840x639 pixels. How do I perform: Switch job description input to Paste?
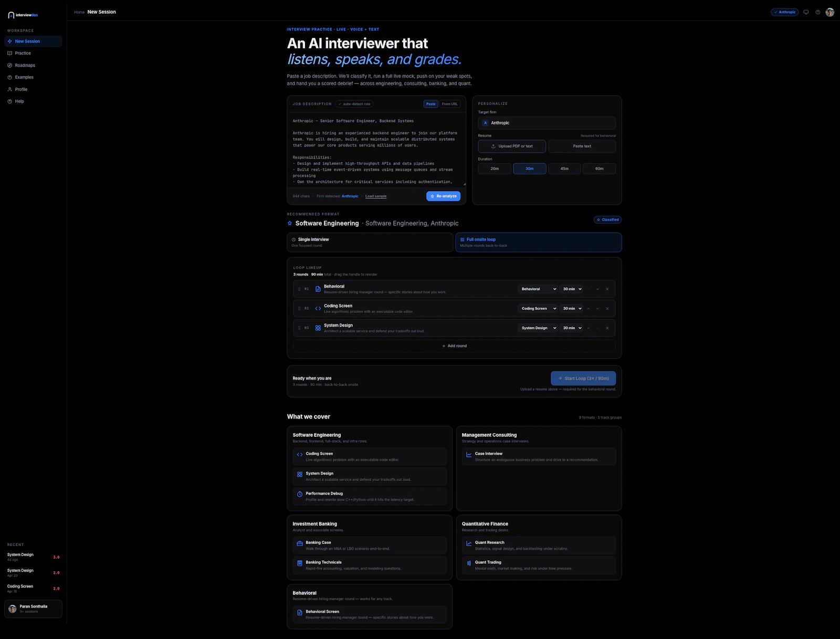[430, 104]
